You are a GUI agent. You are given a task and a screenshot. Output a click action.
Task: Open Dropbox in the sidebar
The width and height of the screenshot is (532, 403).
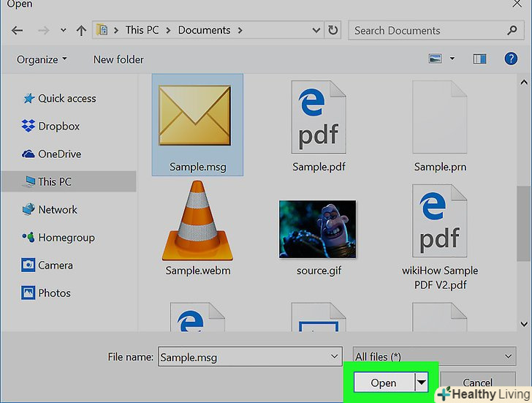click(58, 127)
